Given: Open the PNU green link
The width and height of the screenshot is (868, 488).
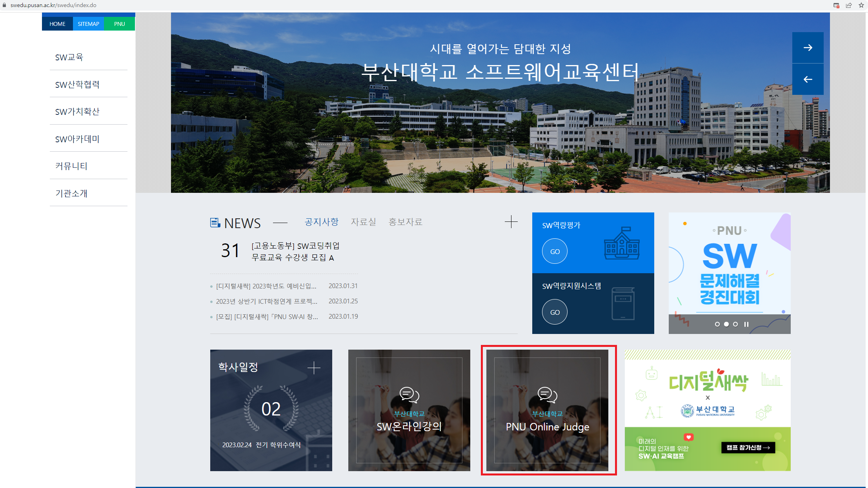Looking at the screenshot, I should coord(119,24).
